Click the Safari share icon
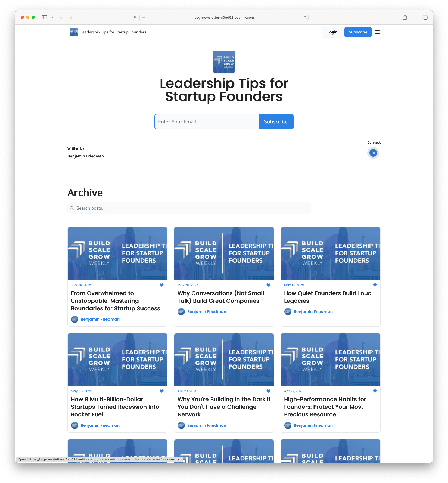 405,17
